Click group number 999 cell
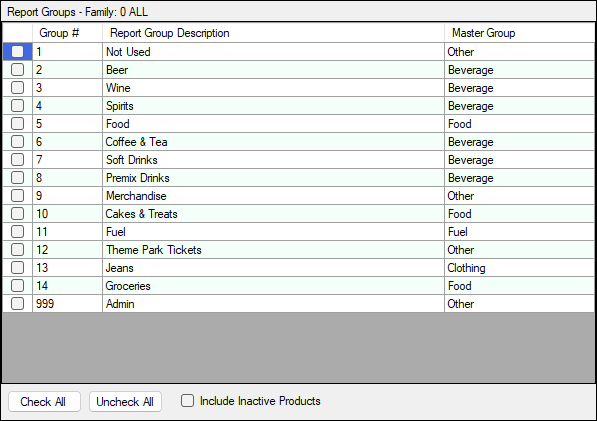This screenshot has height=421, width=597. tap(67, 303)
